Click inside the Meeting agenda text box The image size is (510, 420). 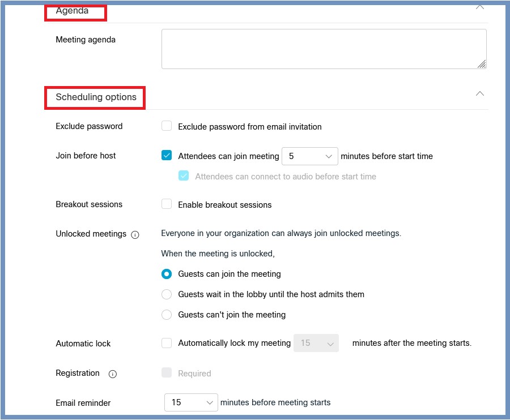point(324,49)
